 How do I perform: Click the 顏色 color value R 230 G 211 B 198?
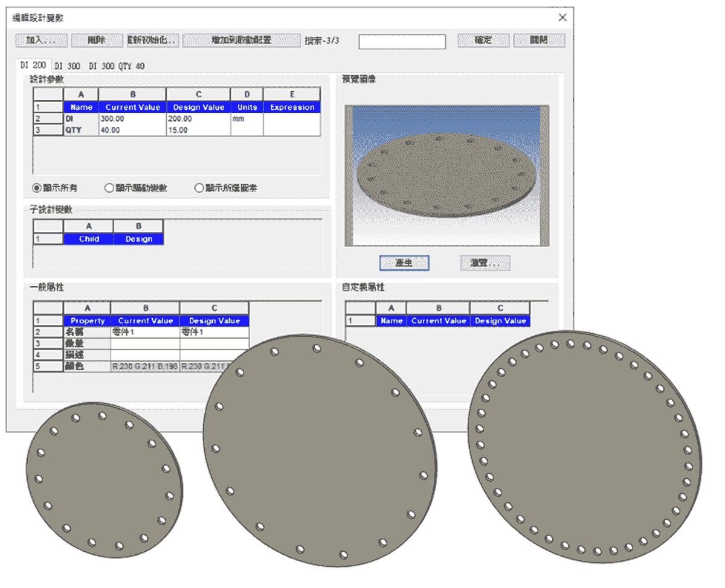tap(144, 365)
